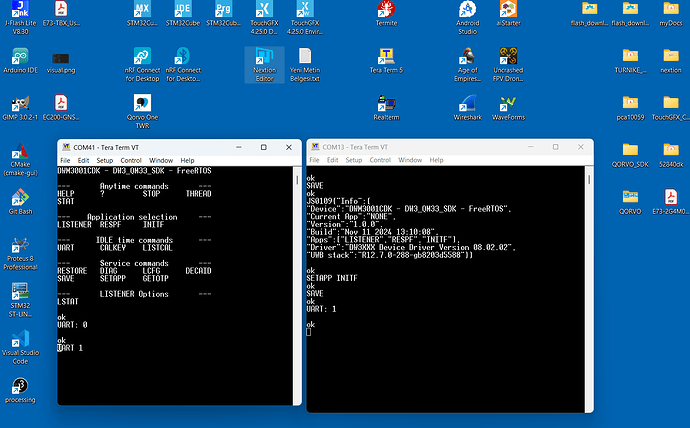The height and width of the screenshot is (428, 690).
Task: Open Nextion Editor shortcut
Action: pos(264,65)
